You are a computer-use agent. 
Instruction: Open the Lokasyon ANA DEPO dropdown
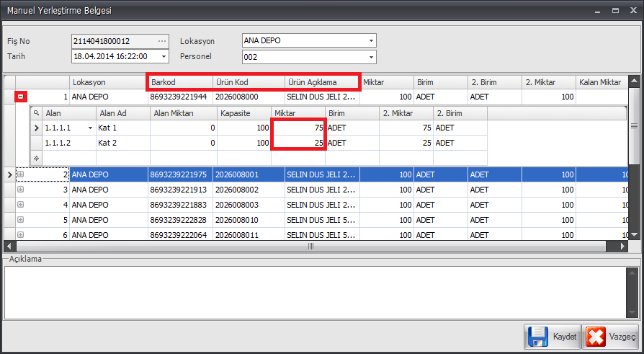[371, 41]
